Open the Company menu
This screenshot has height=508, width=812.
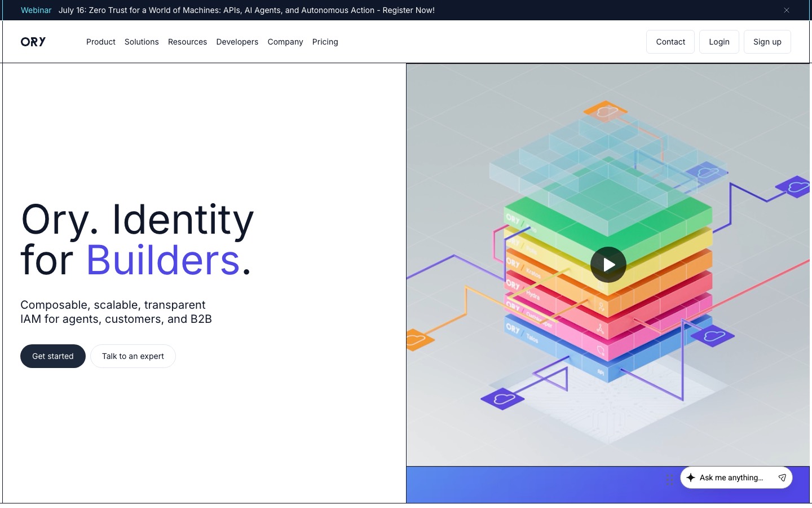pos(285,42)
